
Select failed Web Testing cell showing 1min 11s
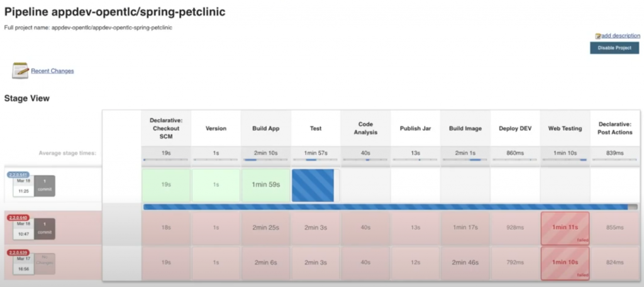click(565, 228)
